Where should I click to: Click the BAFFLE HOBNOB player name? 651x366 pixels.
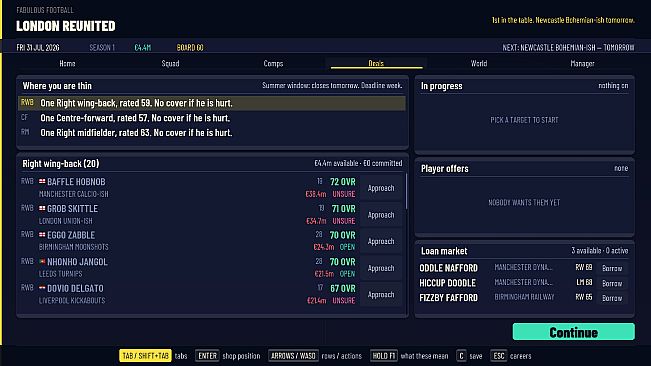(76, 182)
